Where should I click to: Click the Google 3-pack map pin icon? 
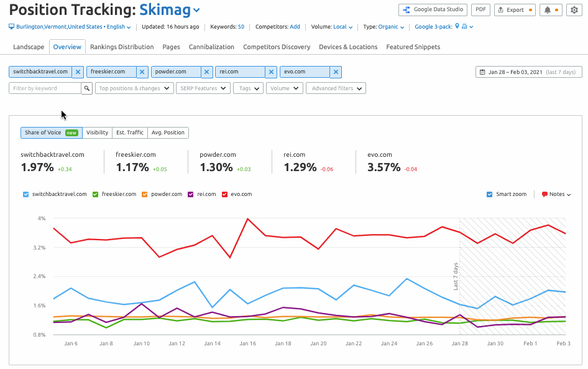tap(457, 27)
